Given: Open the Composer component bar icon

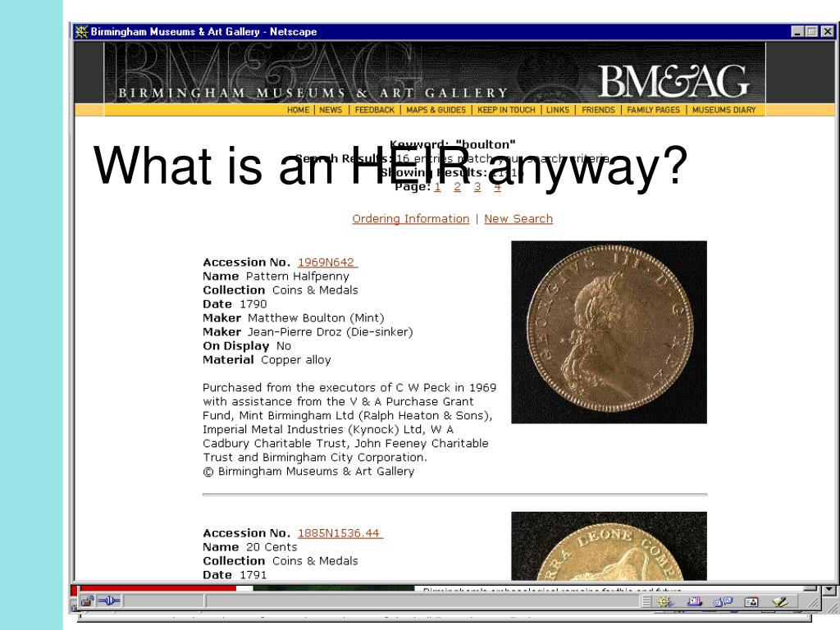Looking at the screenshot, I should point(779,602).
